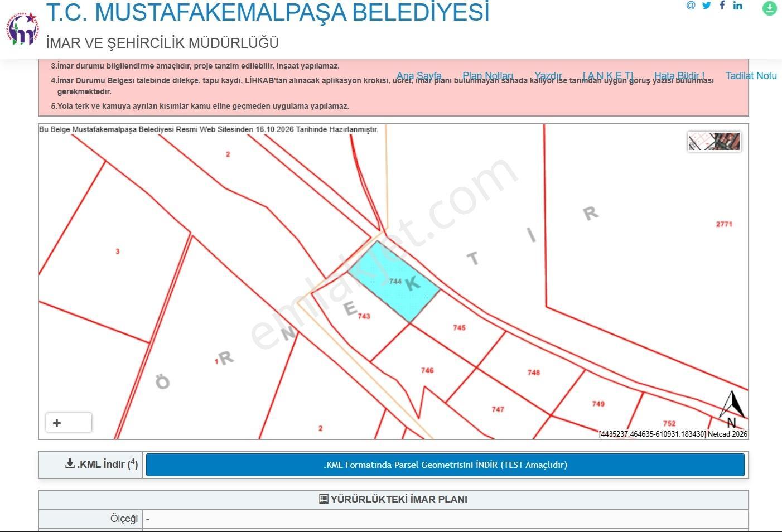Select parcel 743 on the map

364,316
